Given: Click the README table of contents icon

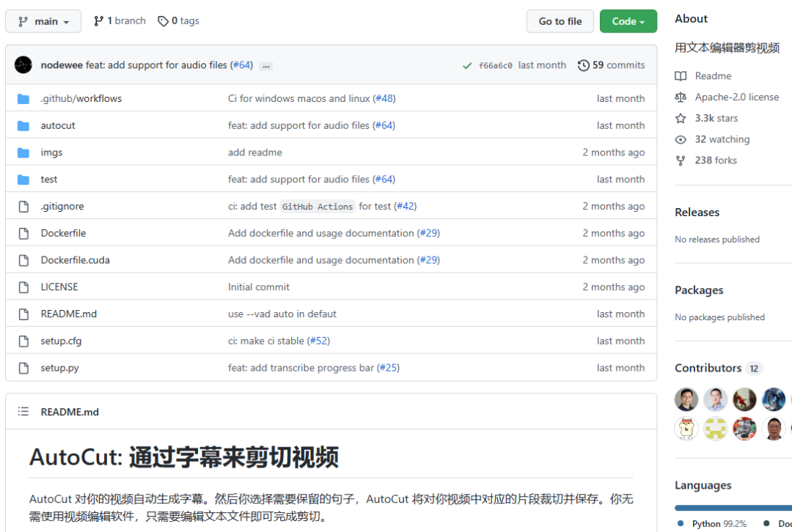Looking at the screenshot, I should click(x=23, y=411).
